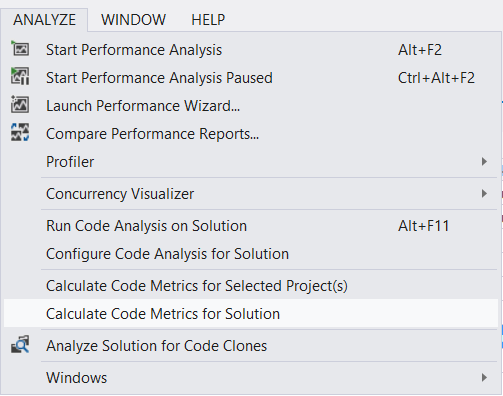Viewport: 503px width, 396px height.
Task: Choose Configure Code Analysis for Solution
Action: coord(251,254)
